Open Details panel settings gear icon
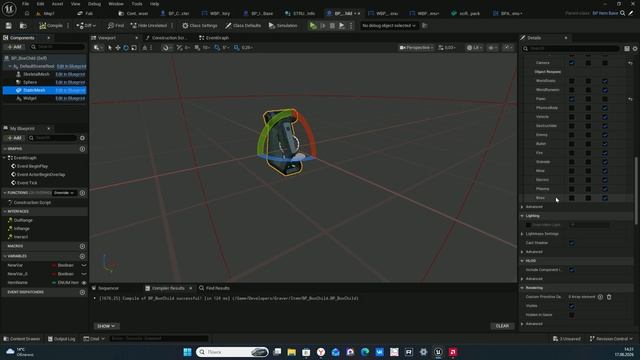Image resolution: width=640 pixels, height=360 pixels. pyautogui.click(x=635, y=49)
